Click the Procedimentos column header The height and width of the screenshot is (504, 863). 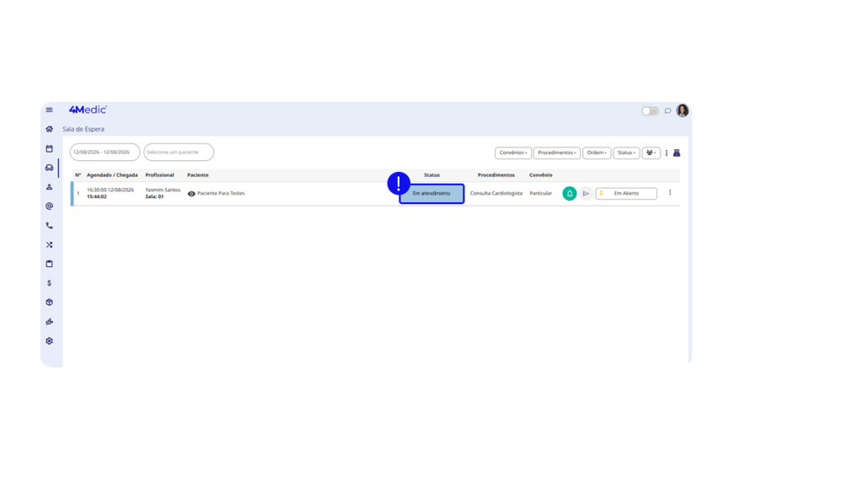(x=496, y=175)
